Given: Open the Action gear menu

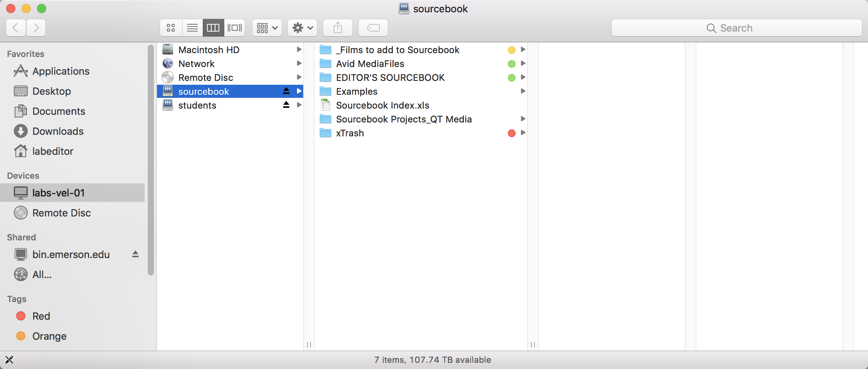Looking at the screenshot, I should (302, 28).
